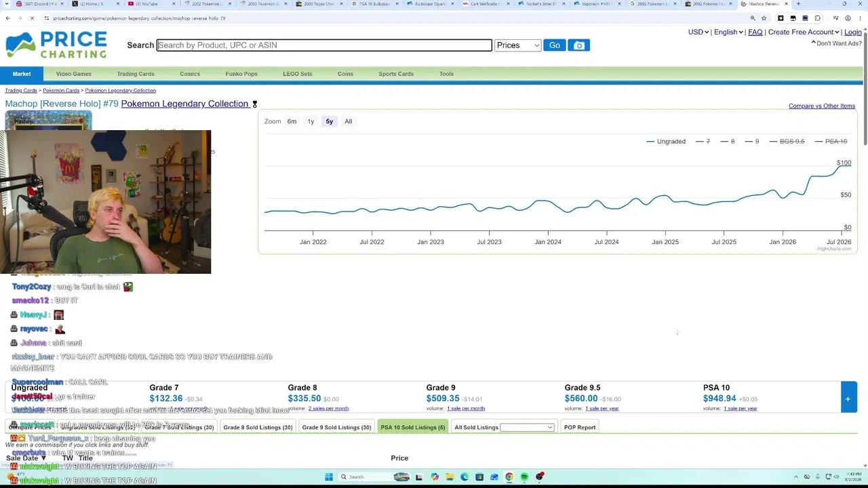The height and width of the screenshot is (488, 868).
Task: Open the Trading Cards menu
Action: coord(136,74)
